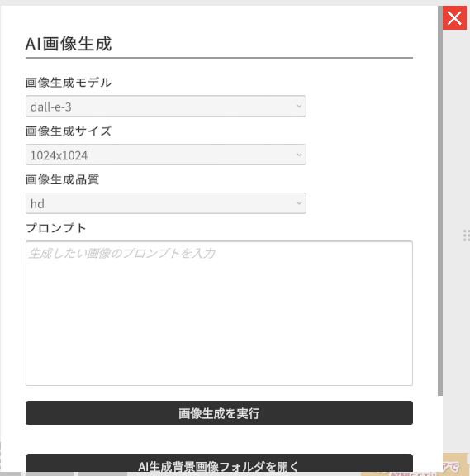Image resolution: width=470 pixels, height=476 pixels.
Task: Click the AI画像生成 heading
Action: pyautogui.click(x=69, y=44)
